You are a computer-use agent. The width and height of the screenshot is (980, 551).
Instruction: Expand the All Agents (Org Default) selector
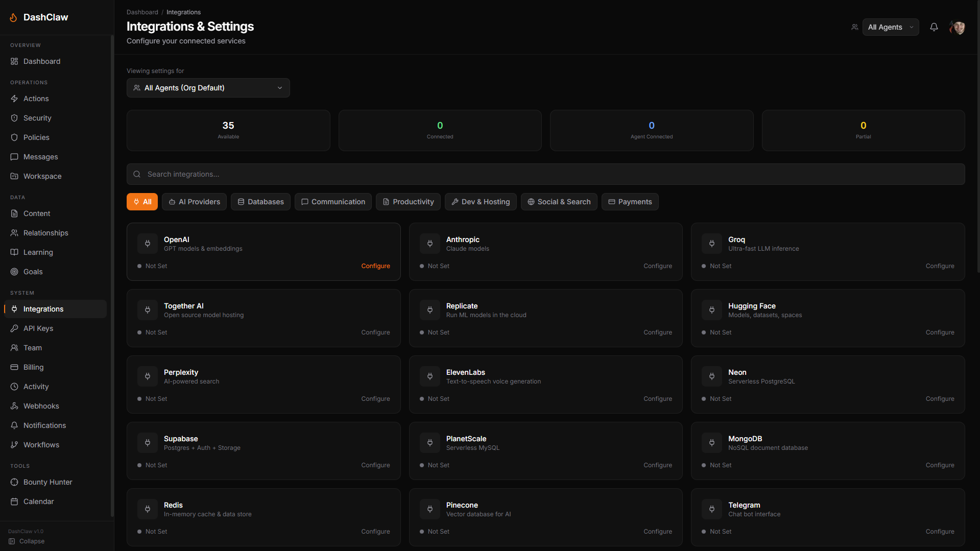208,88
